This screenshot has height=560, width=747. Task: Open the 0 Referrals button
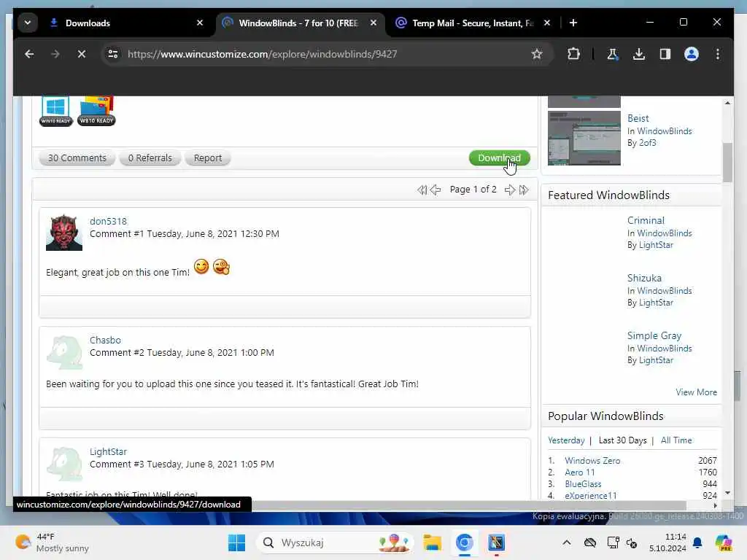pos(150,158)
